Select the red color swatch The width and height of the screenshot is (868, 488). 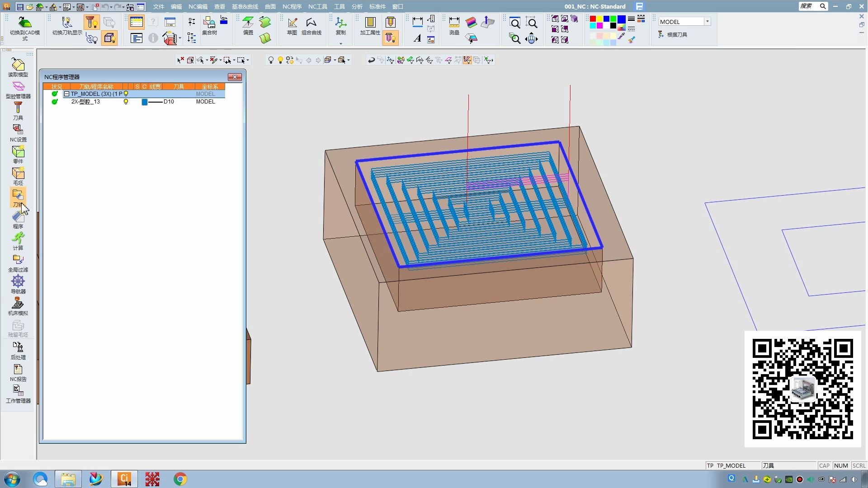593,19
